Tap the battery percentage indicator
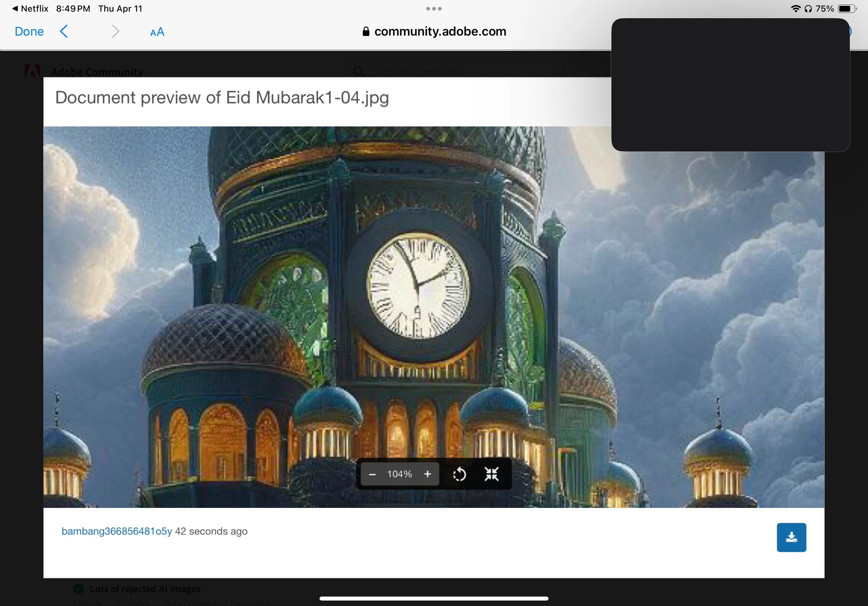868x606 pixels. point(824,8)
